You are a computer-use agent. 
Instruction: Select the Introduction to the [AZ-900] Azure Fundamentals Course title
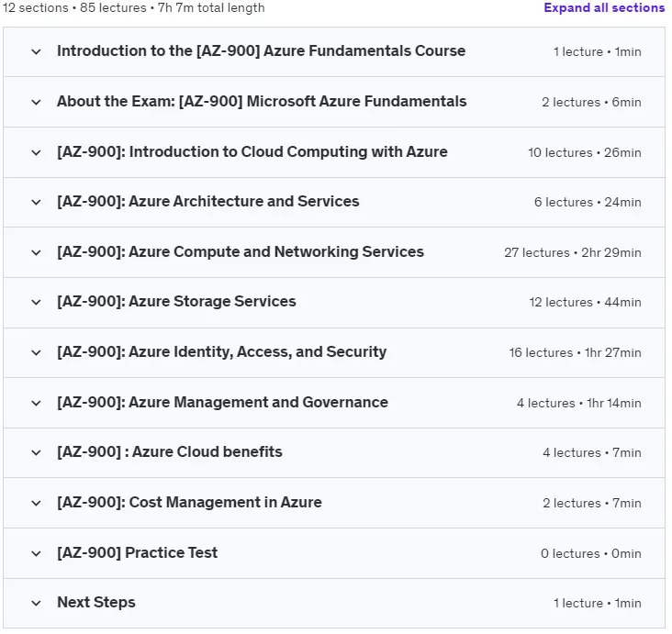click(261, 51)
